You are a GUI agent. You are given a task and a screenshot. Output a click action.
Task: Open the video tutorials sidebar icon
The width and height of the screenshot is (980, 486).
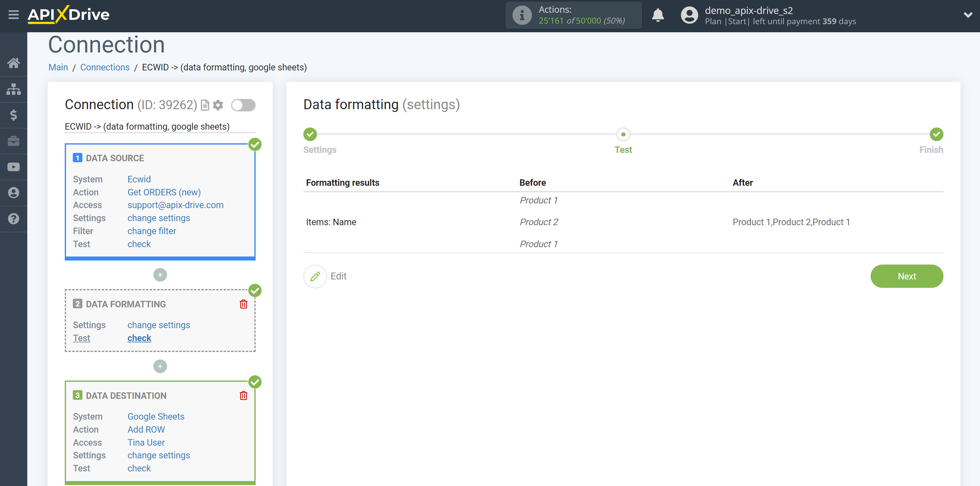(14, 167)
